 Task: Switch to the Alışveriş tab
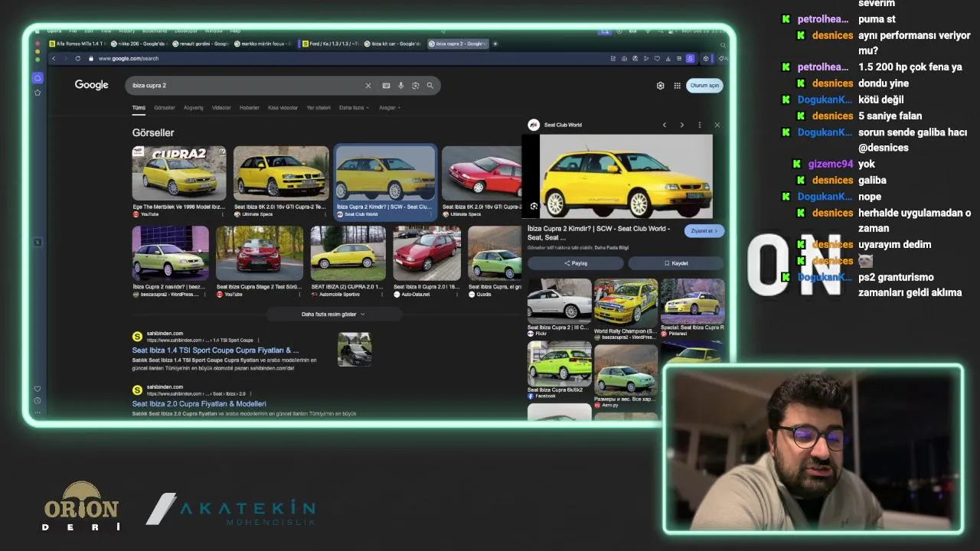(194, 108)
